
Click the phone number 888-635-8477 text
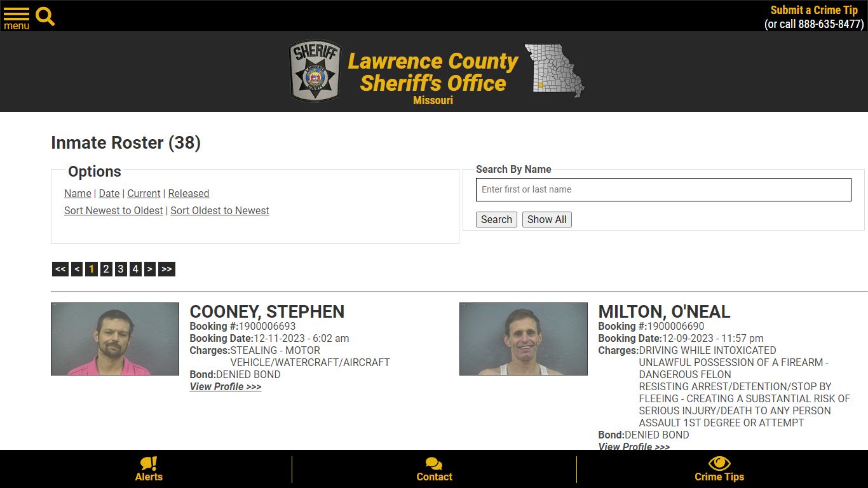click(x=830, y=24)
